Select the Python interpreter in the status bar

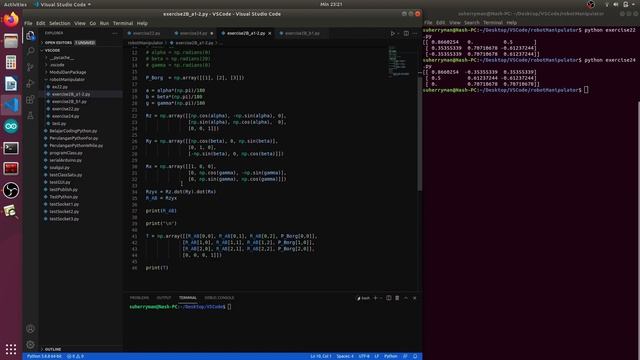click(x=44, y=356)
